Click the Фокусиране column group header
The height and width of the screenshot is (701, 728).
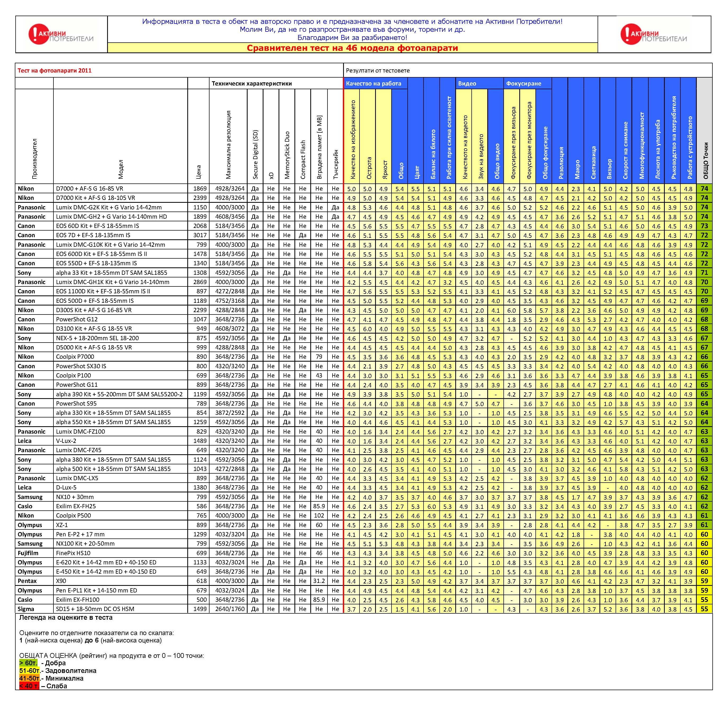[523, 84]
